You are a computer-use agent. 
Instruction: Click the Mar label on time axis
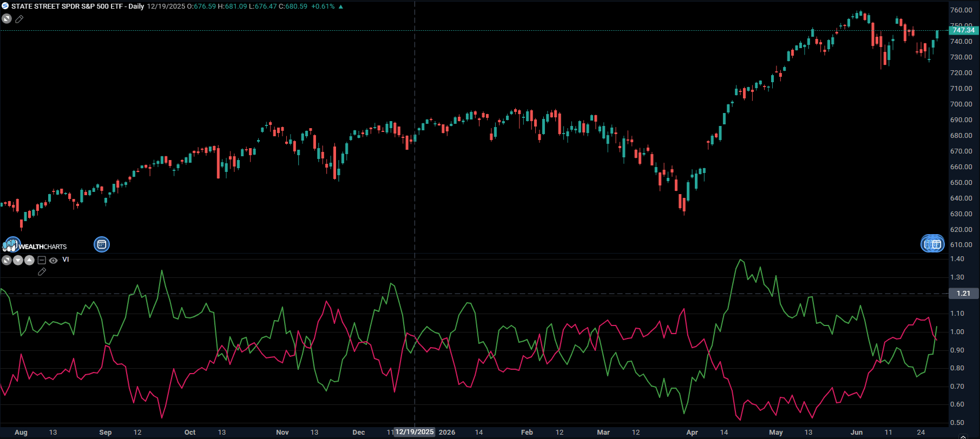point(603,433)
